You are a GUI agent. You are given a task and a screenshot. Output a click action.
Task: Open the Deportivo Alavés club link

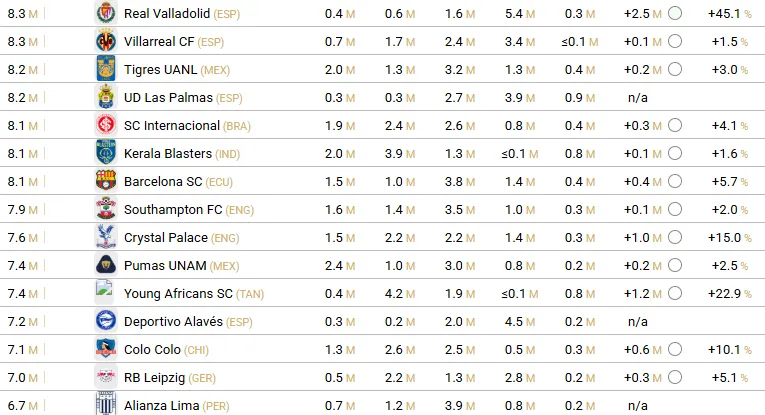click(x=174, y=322)
